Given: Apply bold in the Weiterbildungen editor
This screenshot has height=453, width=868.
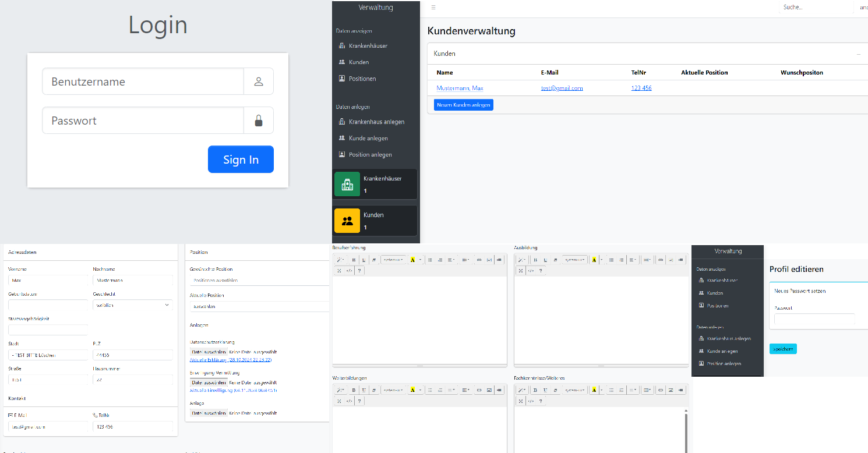Looking at the screenshot, I should tap(354, 390).
